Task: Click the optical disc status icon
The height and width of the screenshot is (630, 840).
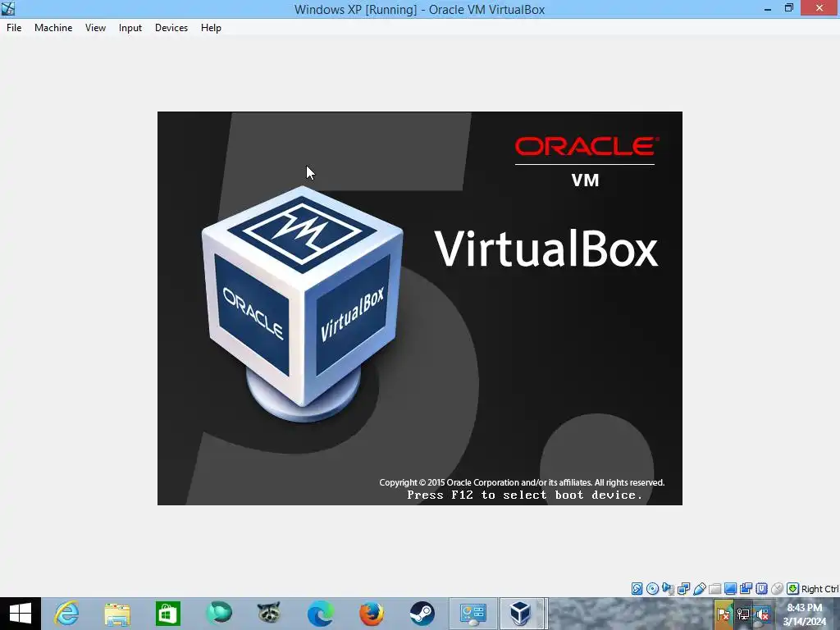Action: point(652,589)
